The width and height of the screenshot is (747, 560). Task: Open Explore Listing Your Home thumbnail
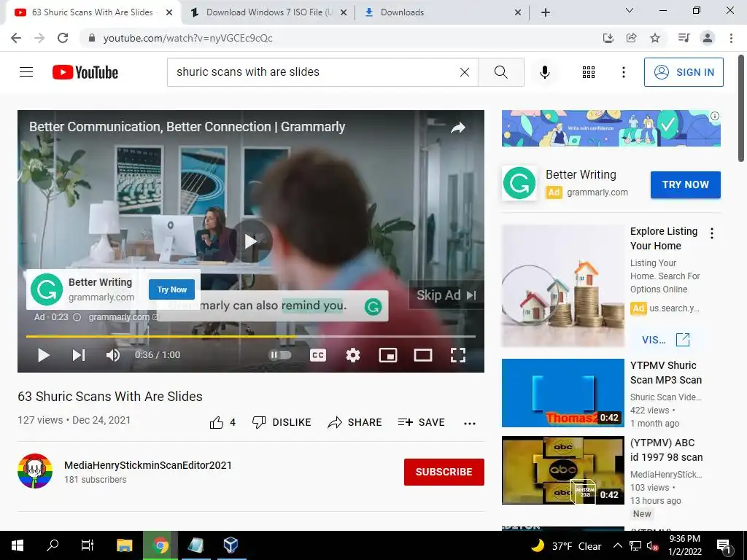pyautogui.click(x=562, y=286)
